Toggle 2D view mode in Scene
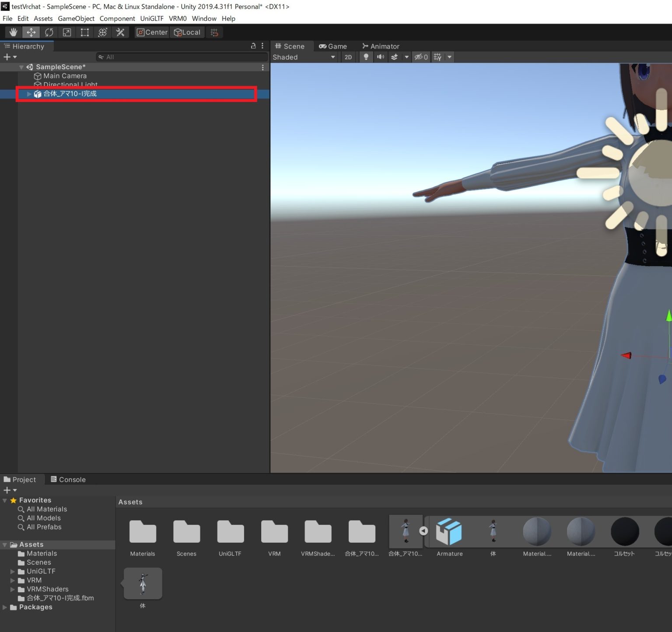The width and height of the screenshot is (672, 632). click(x=348, y=57)
